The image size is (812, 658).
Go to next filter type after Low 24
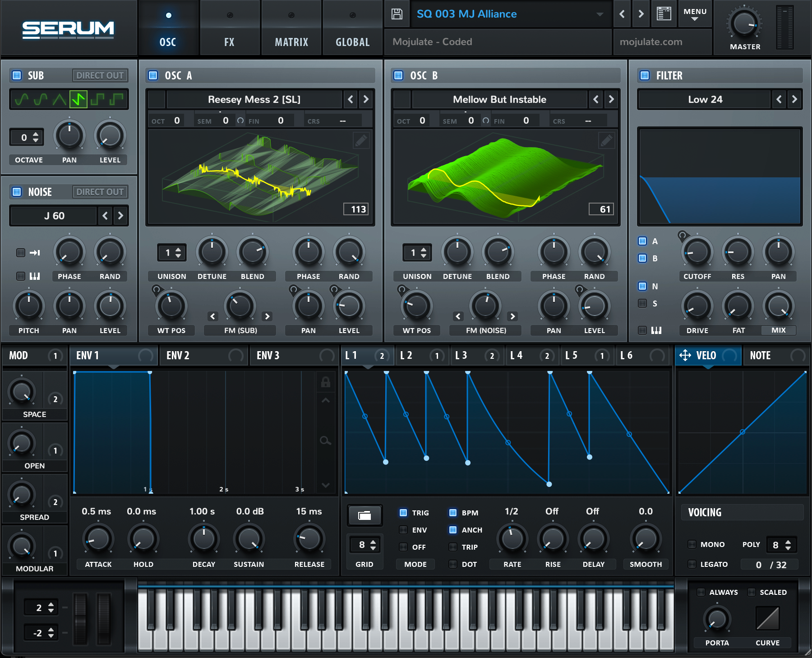(x=794, y=99)
